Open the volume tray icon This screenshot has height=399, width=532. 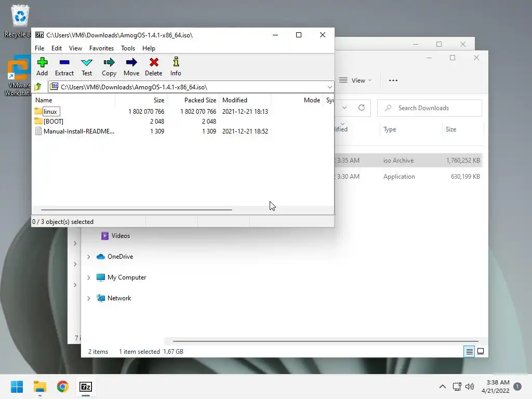click(470, 387)
